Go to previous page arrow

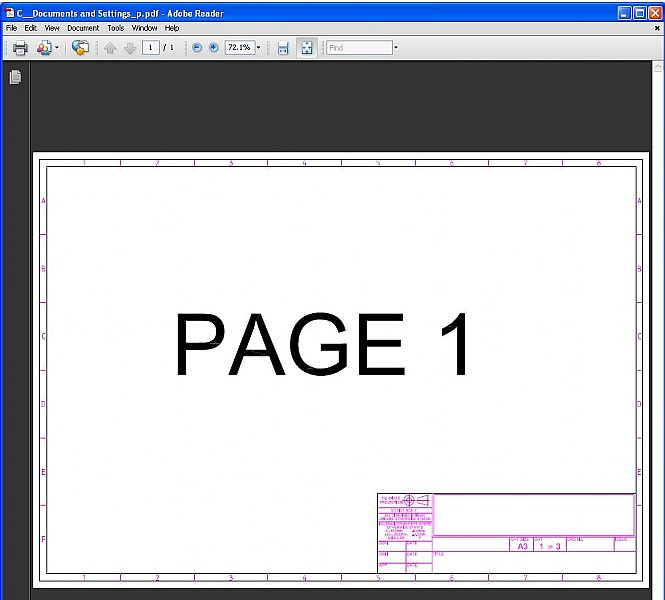tap(110, 48)
